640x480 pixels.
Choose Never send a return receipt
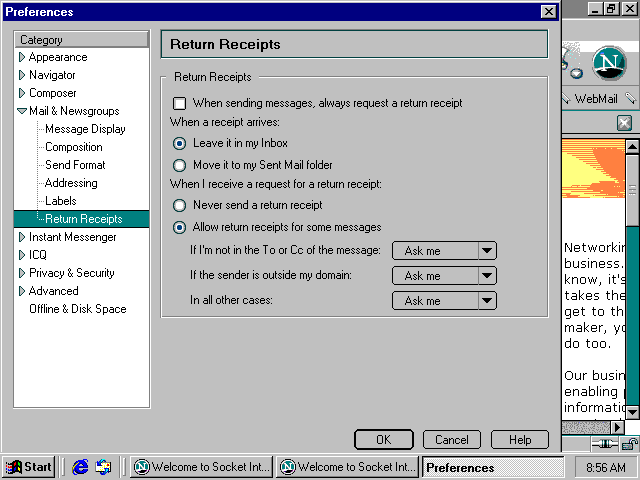(x=180, y=205)
